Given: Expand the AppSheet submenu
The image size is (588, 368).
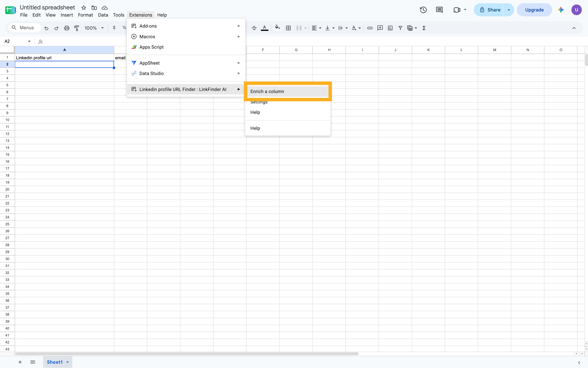Looking at the screenshot, I should [x=186, y=63].
